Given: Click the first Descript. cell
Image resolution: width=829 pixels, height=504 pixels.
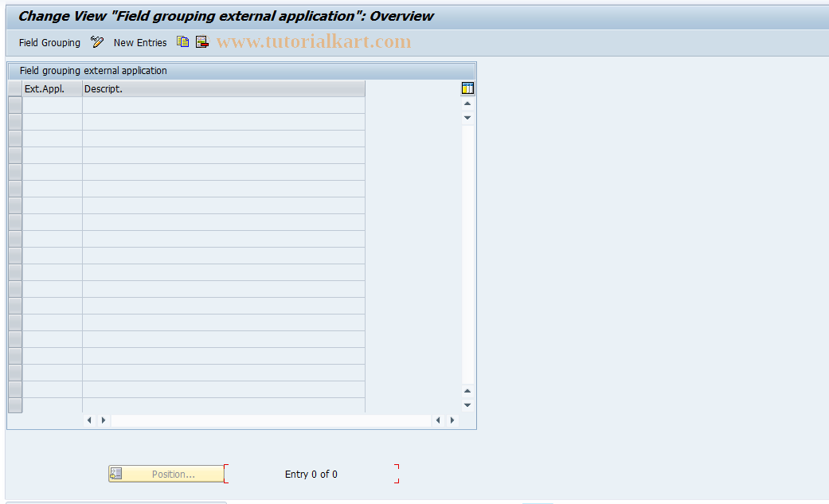Looking at the screenshot, I should tap(224, 105).
